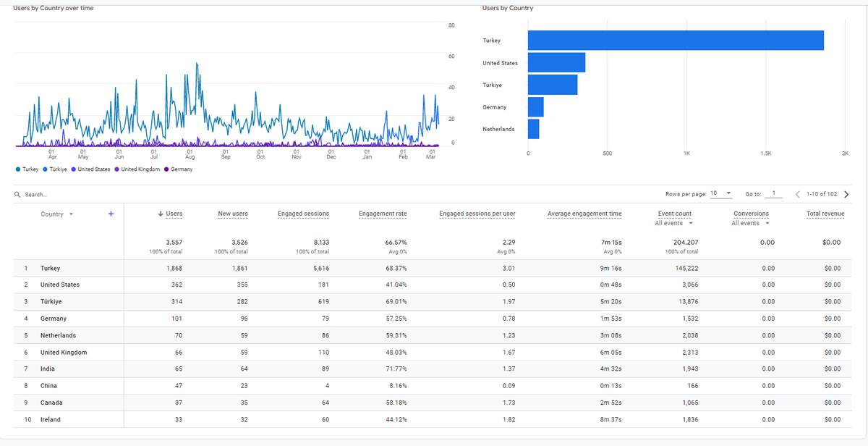Click the United States bar in chart
Viewport: 868px width, 446px height.
click(x=556, y=63)
